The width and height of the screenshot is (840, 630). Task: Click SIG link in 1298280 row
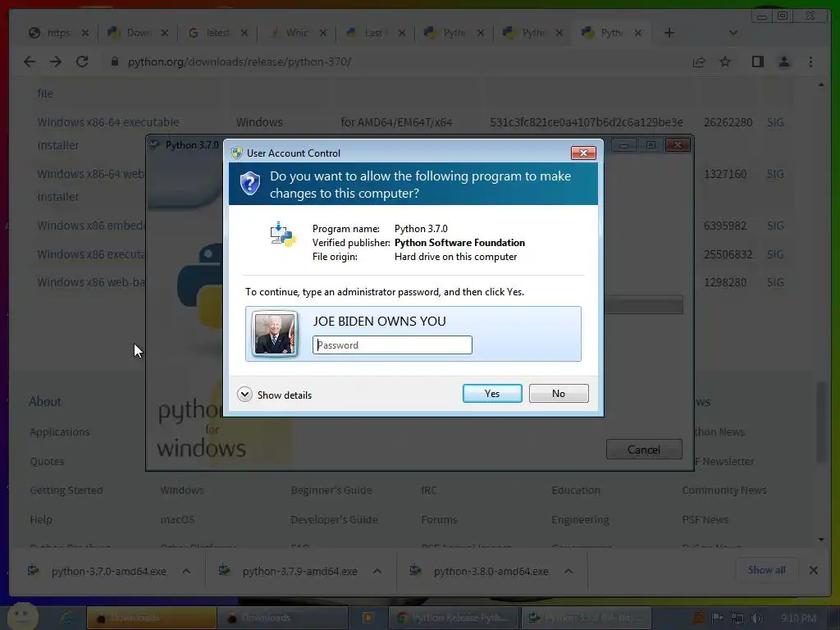[775, 282]
